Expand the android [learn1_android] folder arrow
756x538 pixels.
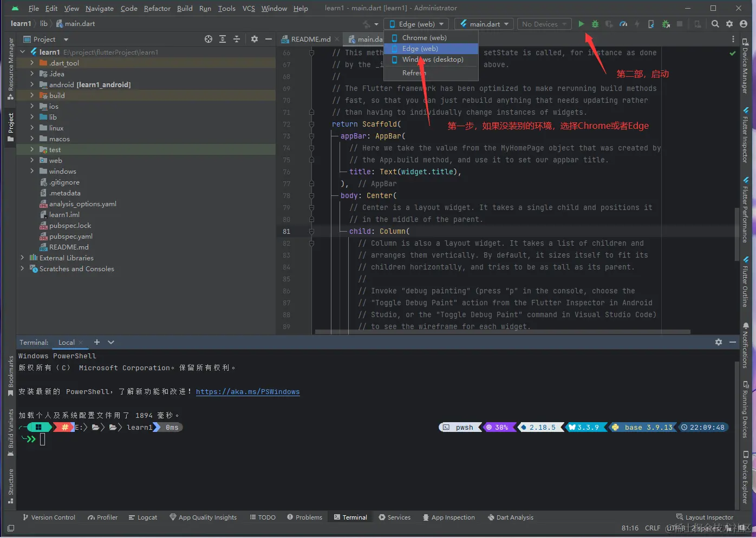(32, 84)
